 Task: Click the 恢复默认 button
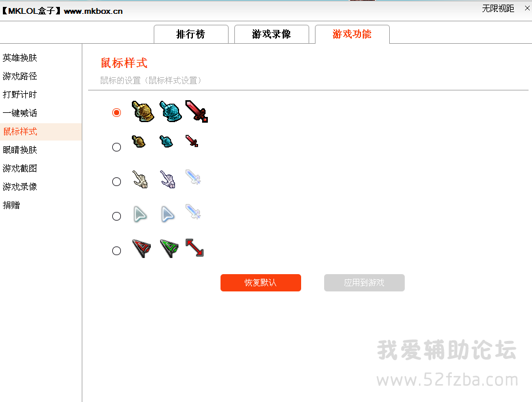pyautogui.click(x=261, y=282)
